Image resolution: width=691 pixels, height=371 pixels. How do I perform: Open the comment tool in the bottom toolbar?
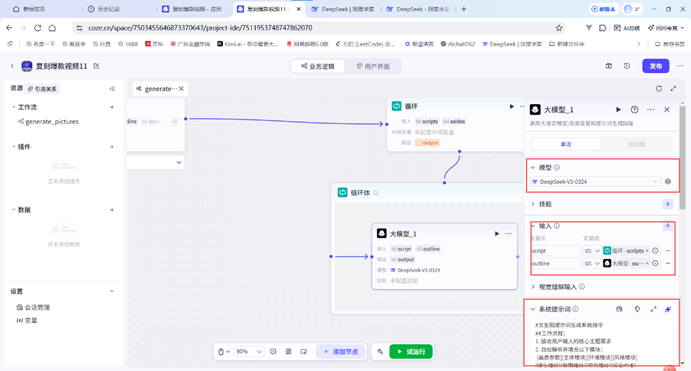point(273,352)
